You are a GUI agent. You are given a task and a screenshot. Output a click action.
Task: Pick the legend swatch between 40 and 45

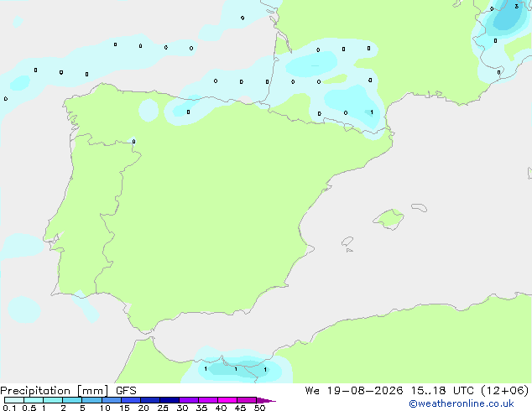[227, 400]
